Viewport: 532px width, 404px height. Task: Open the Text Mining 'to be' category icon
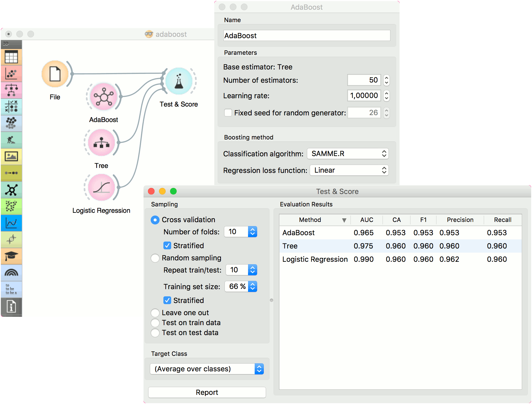pyautogui.click(x=11, y=289)
